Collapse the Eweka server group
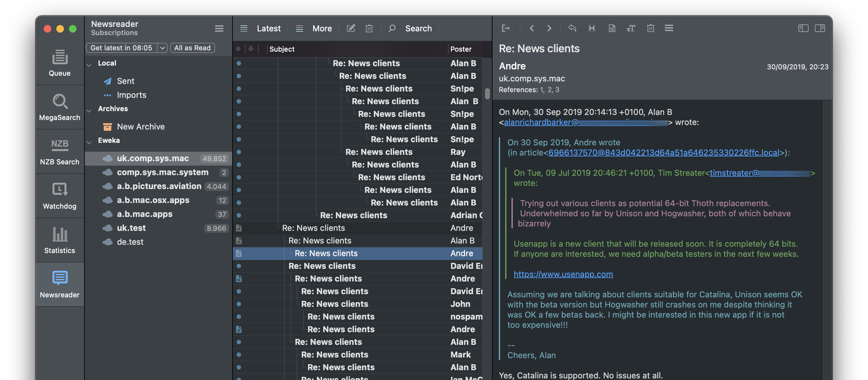Image resolution: width=868 pixels, height=380 pixels. tap(89, 142)
